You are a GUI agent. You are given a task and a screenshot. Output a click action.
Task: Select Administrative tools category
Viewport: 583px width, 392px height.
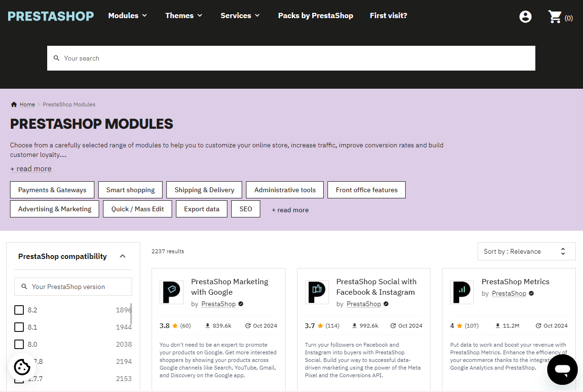click(285, 190)
